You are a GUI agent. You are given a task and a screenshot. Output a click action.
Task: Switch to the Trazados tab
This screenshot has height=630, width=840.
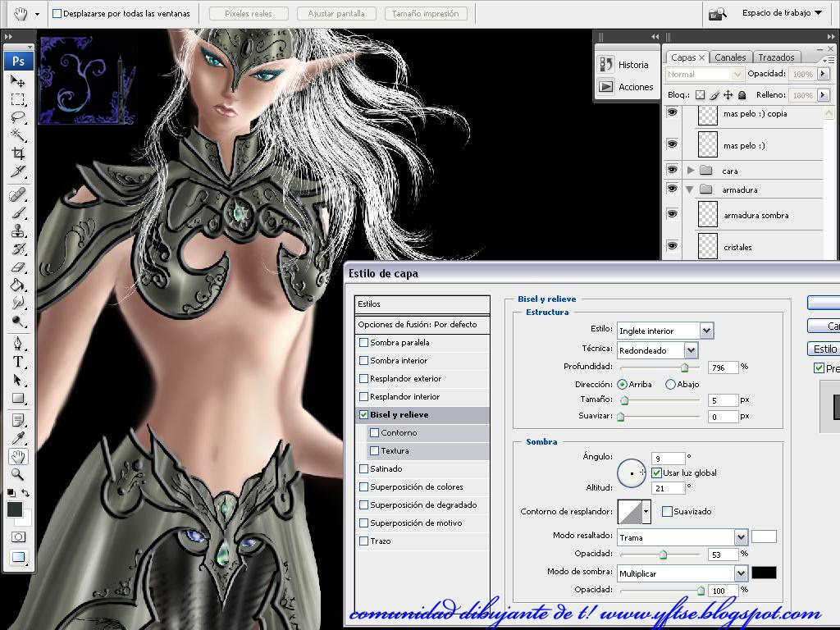click(x=776, y=57)
